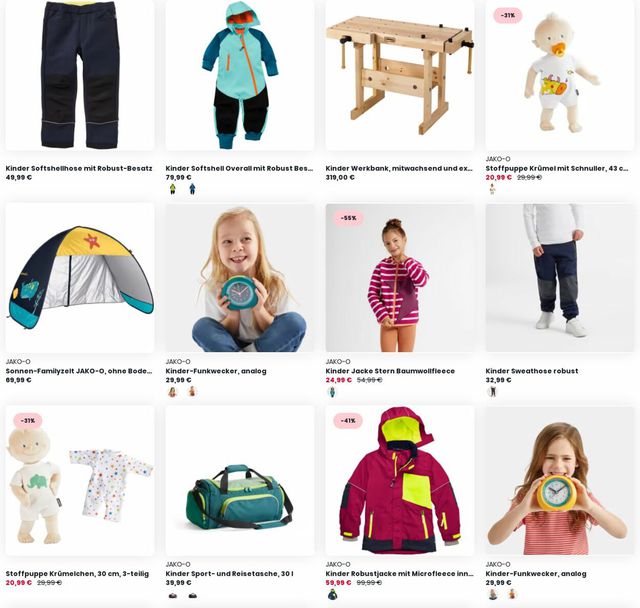Open the Sonnen-Familyzelt tent product image
Image resolution: width=640 pixels, height=608 pixels.
tap(80, 278)
